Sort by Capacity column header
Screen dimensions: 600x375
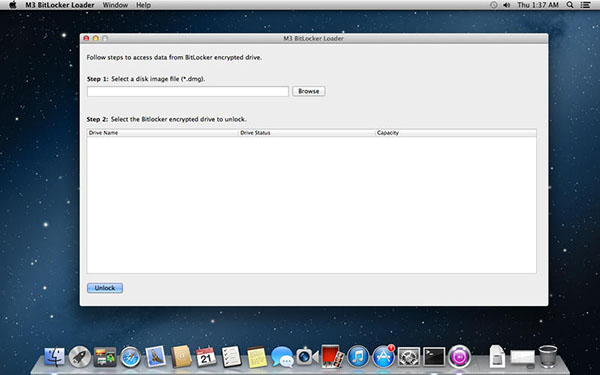pos(456,133)
